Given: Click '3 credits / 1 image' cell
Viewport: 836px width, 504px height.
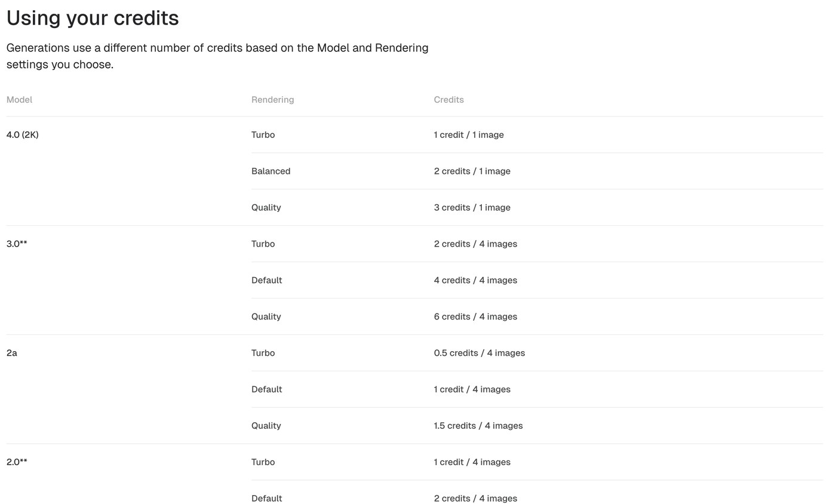Looking at the screenshot, I should (472, 208).
